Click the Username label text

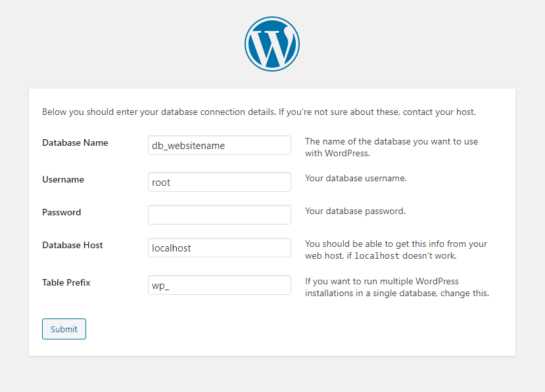pyautogui.click(x=63, y=179)
